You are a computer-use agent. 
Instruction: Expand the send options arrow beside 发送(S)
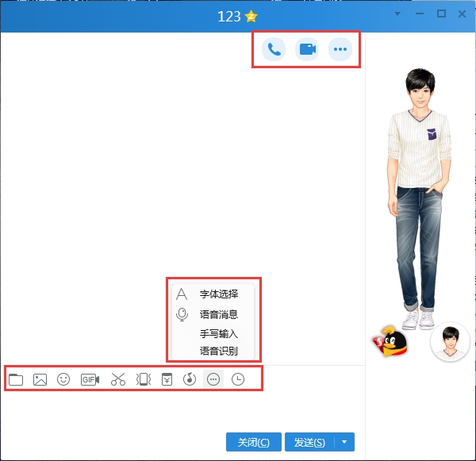tap(344, 442)
